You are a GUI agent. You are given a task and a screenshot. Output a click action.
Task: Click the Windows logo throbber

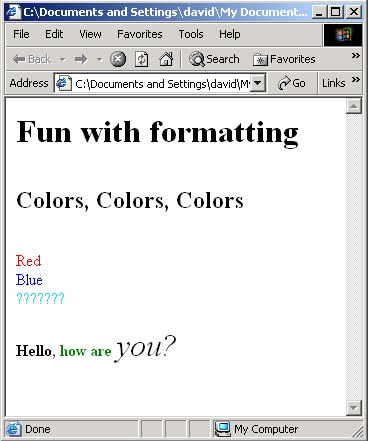point(343,35)
